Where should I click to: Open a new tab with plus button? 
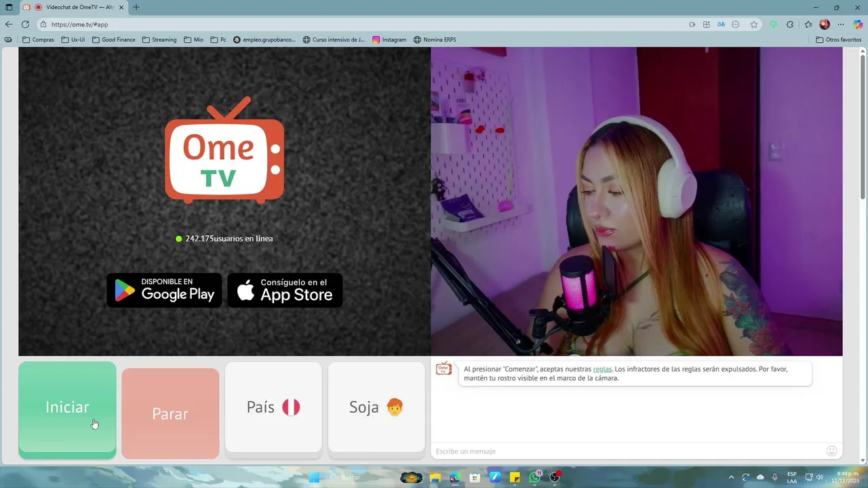coord(136,7)
